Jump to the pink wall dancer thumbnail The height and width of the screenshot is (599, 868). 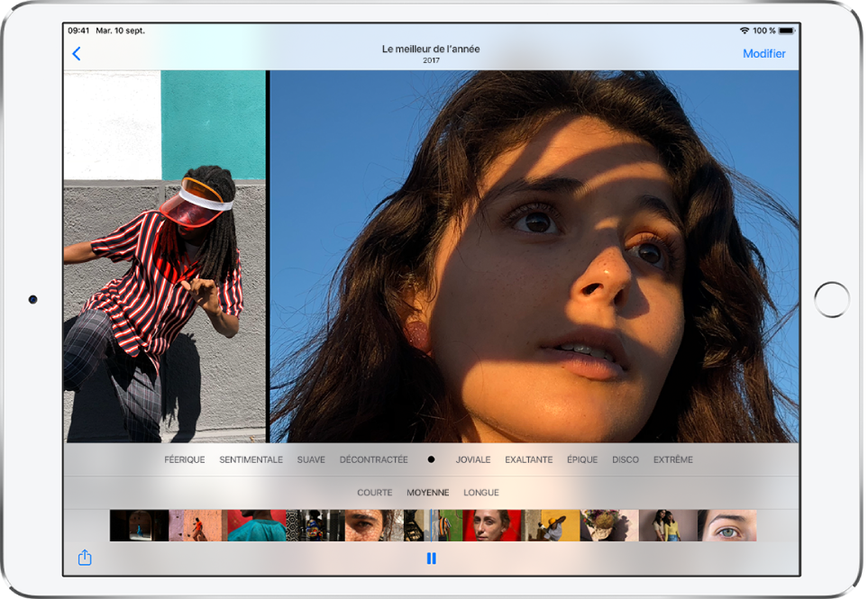[198, 525]
